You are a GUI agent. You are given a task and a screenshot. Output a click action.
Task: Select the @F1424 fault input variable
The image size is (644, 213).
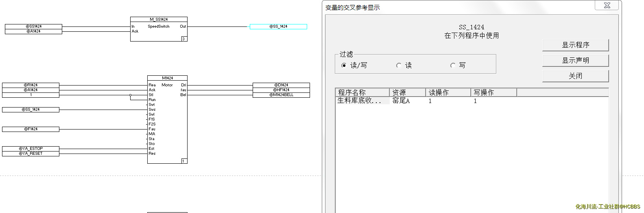pos(31,129)
